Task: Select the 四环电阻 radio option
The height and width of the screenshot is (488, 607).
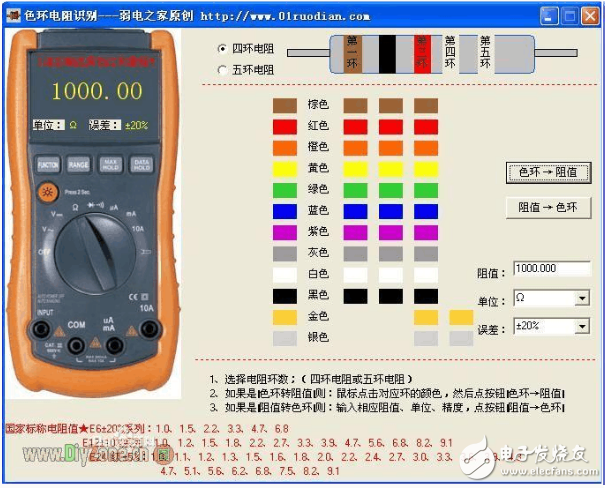Action: 223,48
